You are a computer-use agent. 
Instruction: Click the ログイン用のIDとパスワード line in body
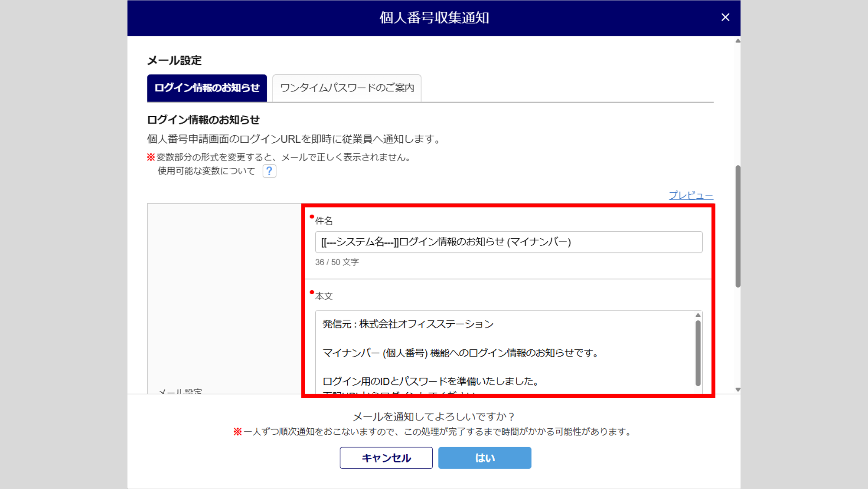click(x=431, y=381)
